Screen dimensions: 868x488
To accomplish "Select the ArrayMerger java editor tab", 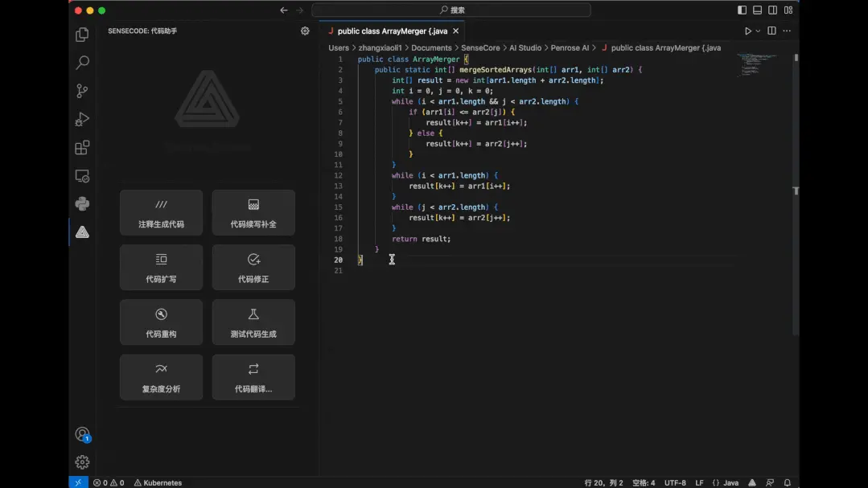I will coord(392,31).
